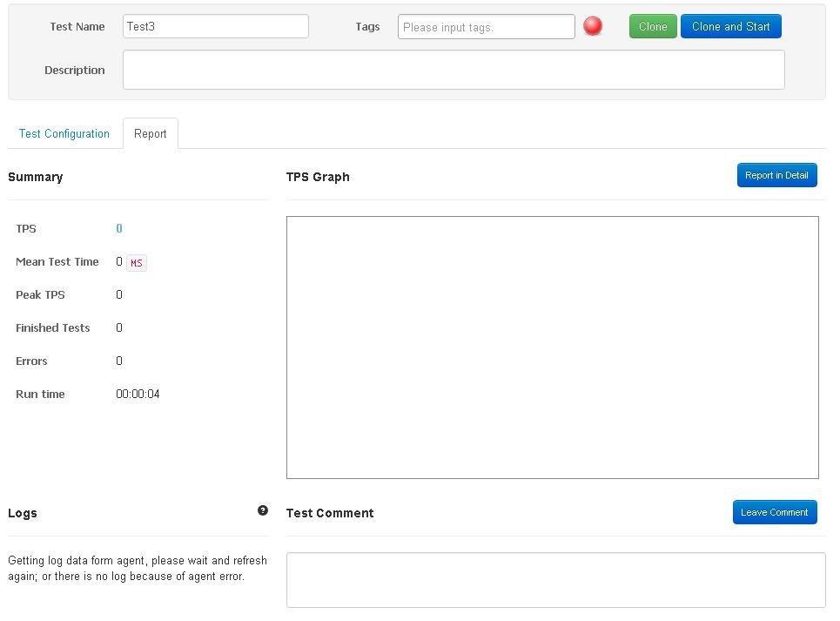
Task: Click the blue TPS value link
Action: (x=119, y=228)
